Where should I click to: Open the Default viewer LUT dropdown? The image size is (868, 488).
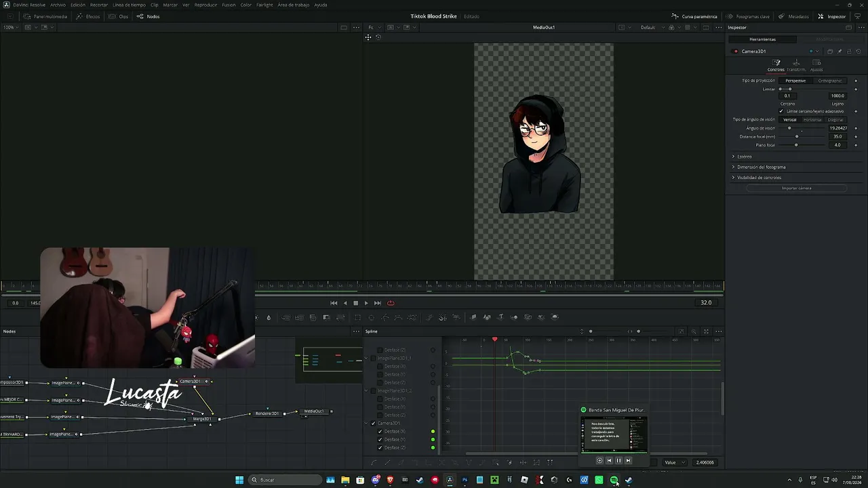pyautogui.click(x=651, y=28)
